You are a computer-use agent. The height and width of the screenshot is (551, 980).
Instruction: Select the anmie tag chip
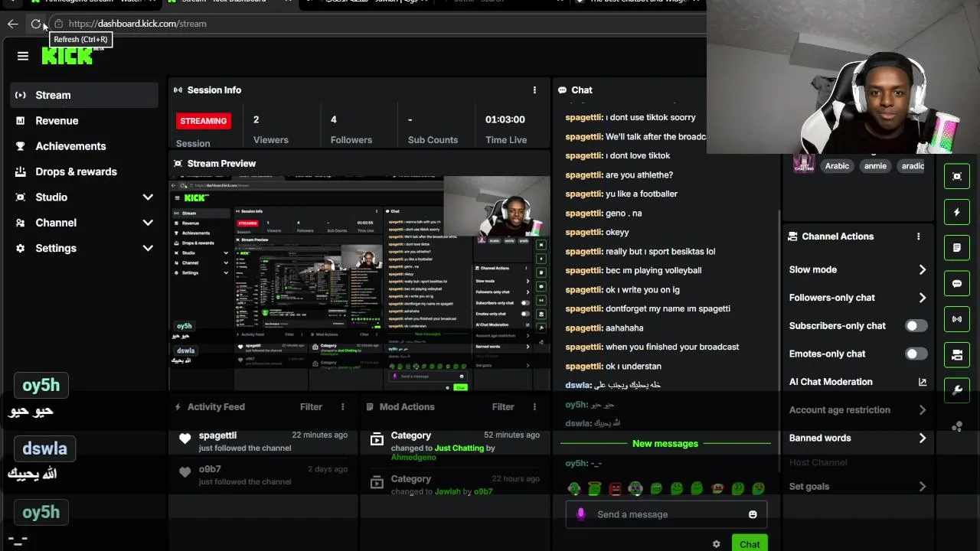coord(875,166)
